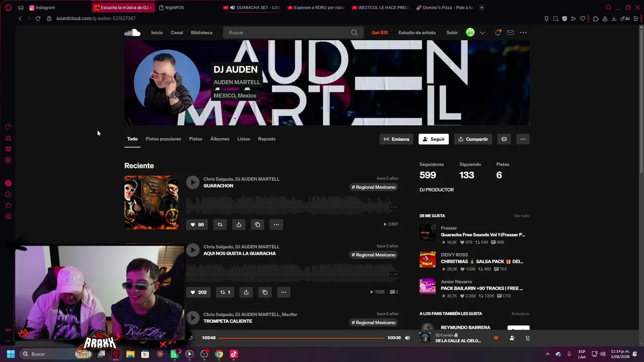Follow Dj Conejo from the player bar
Viewport: 644px width, 362px height.
512,338
